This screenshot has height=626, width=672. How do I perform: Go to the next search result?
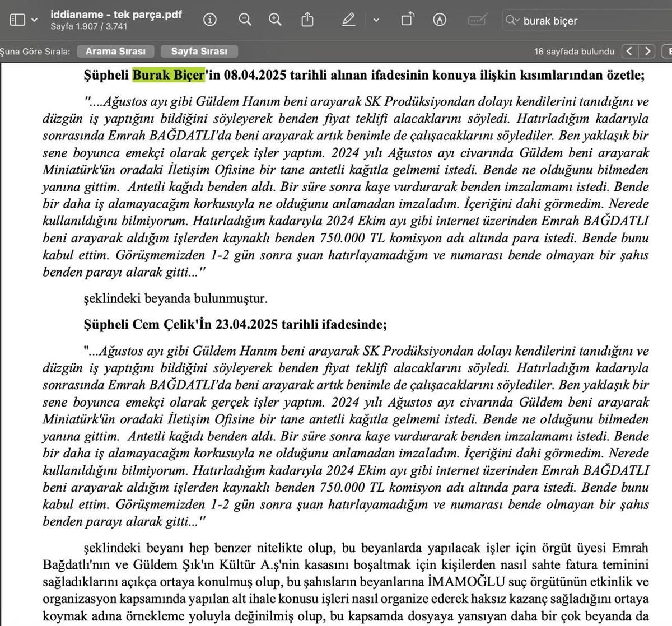click(x=647, y=52)
